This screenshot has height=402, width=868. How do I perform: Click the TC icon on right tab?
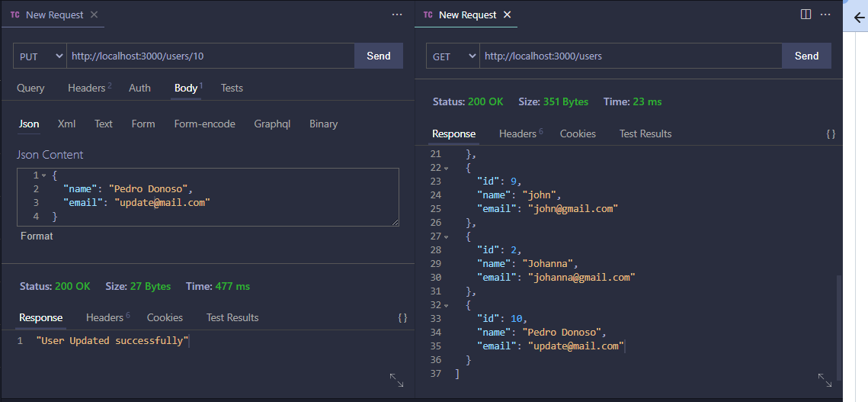pyautogui.click(x=428, y=15)
